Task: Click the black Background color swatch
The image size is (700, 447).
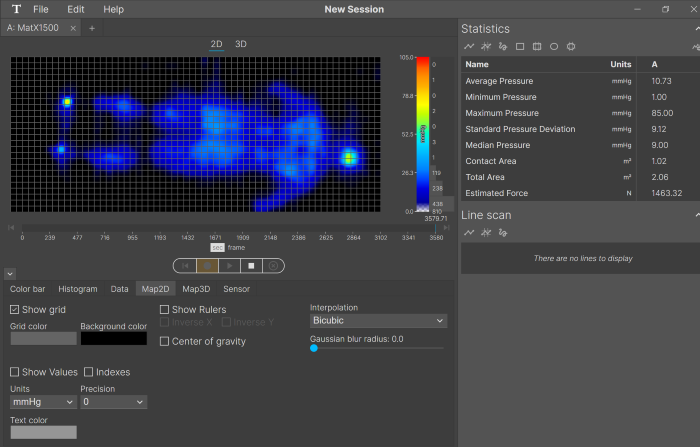Action: coord(113,339)
